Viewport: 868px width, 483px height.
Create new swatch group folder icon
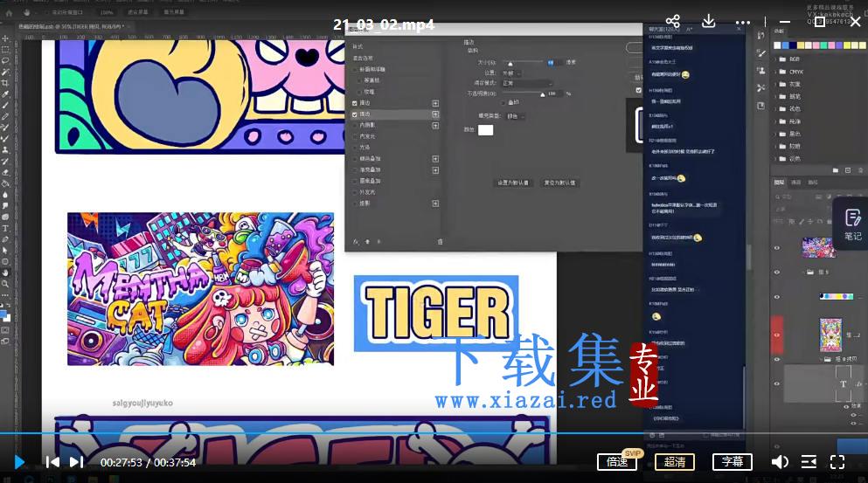[x=836, y=170]
